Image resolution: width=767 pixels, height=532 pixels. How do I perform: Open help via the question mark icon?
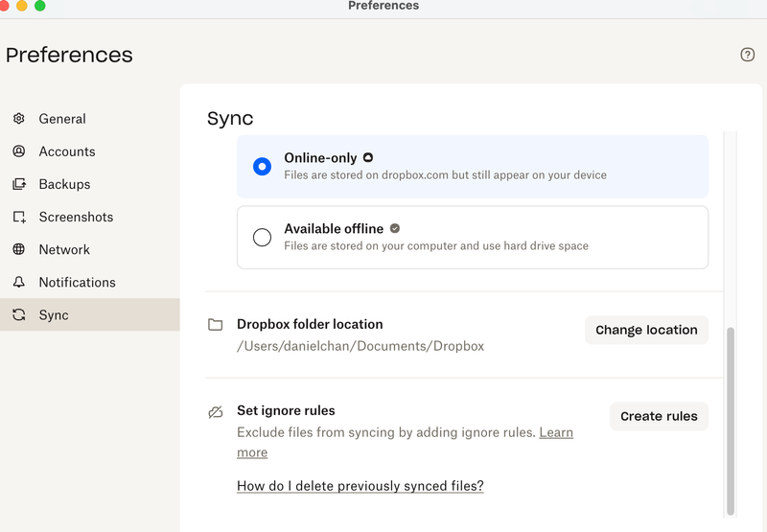point(748,55)
